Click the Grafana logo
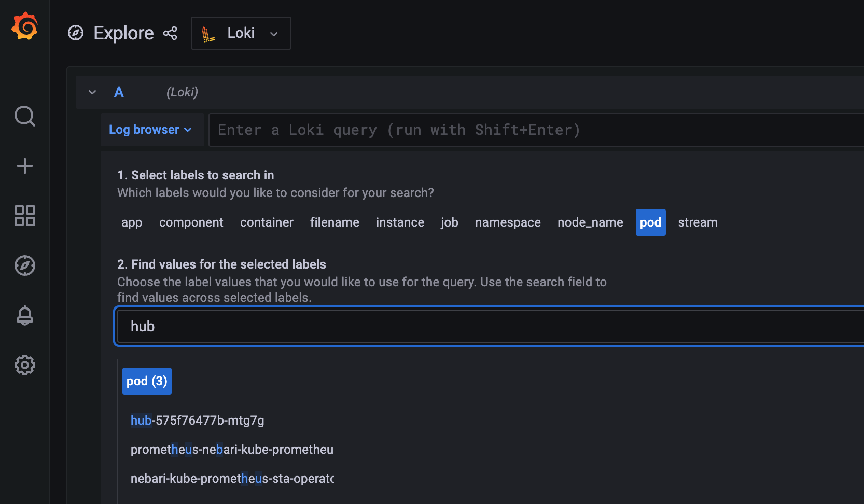Viewport: 864px width, 504px height. pyautogui.click(x=24, y=26)
